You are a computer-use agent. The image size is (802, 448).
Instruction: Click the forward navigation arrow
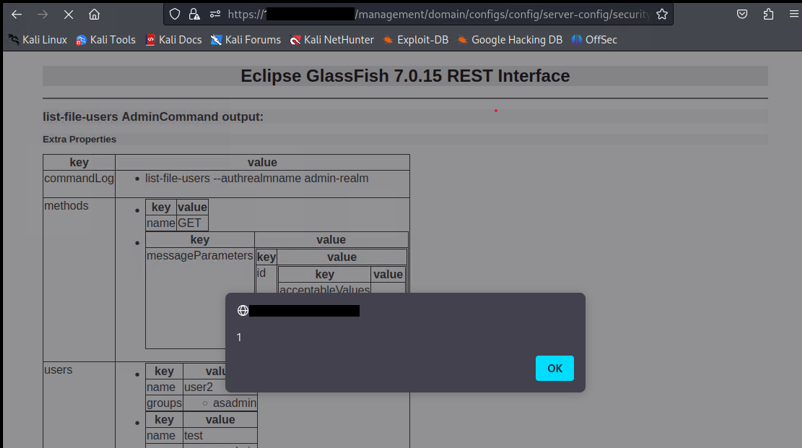point(42,14)
